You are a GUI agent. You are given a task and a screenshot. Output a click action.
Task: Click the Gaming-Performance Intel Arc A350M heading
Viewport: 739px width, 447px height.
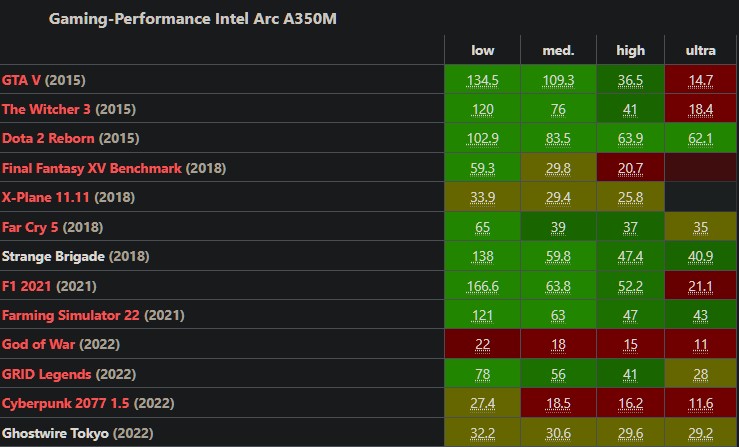(x=192, y=19)
